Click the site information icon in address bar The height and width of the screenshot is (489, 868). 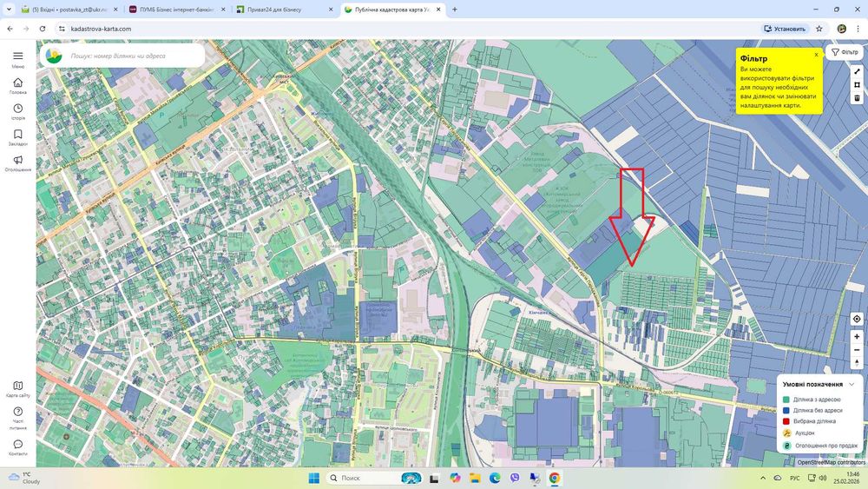tap(62, 29)
